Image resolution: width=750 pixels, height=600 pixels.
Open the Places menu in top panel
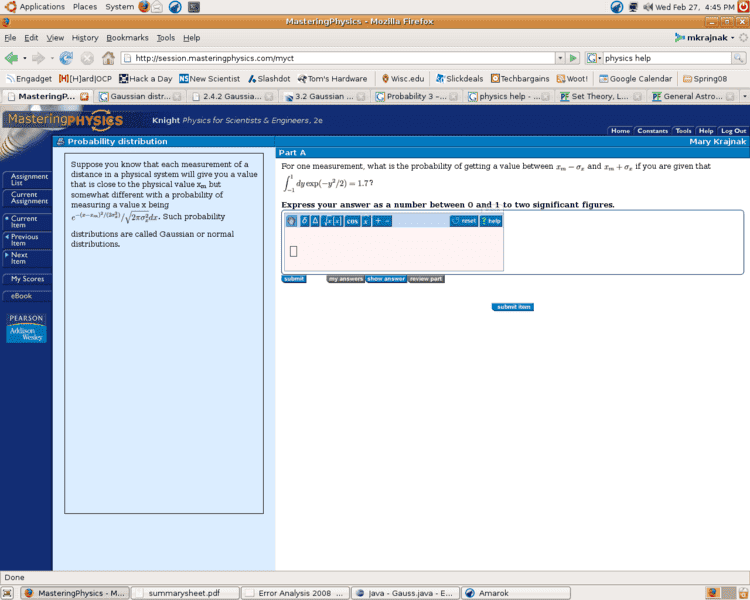[x=85, y=7]
